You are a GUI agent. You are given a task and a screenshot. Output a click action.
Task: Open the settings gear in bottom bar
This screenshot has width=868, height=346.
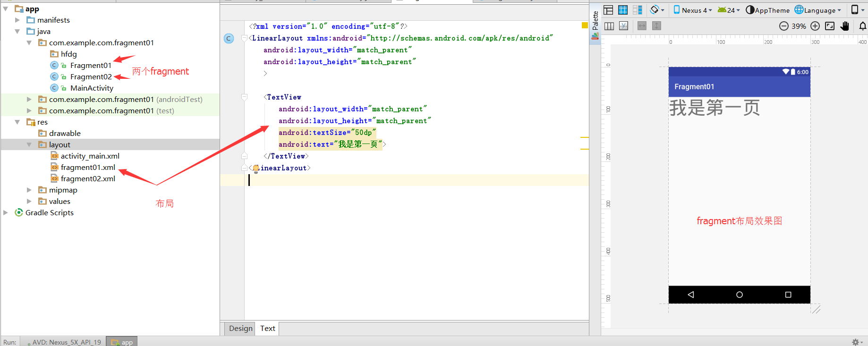[x=856, y=342]
